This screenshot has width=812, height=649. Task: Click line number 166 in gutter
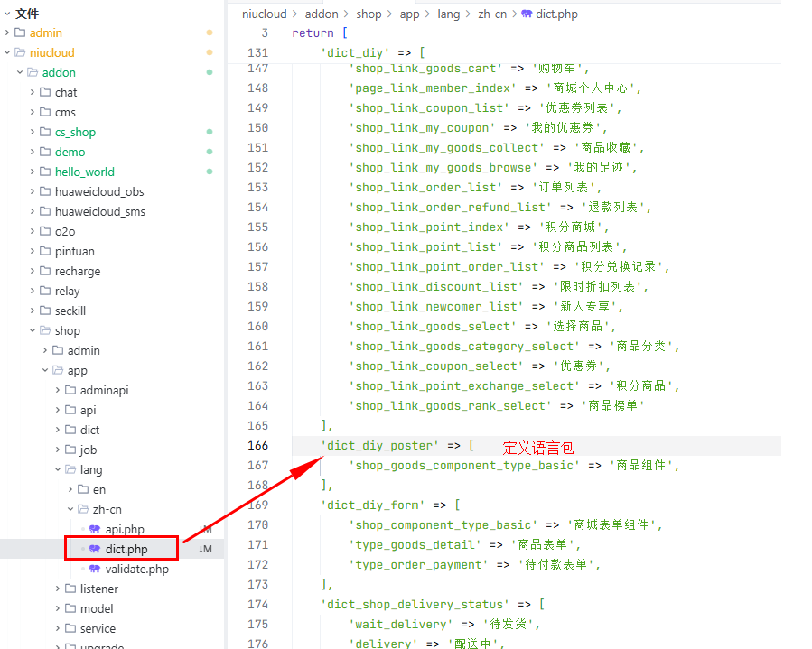click(257, 446)
